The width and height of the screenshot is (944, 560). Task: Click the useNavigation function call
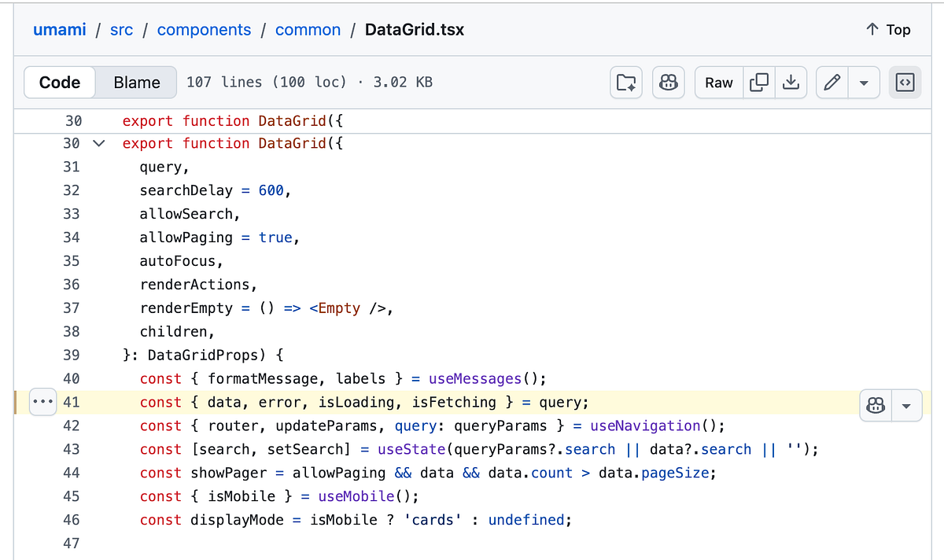click(645, 426)
